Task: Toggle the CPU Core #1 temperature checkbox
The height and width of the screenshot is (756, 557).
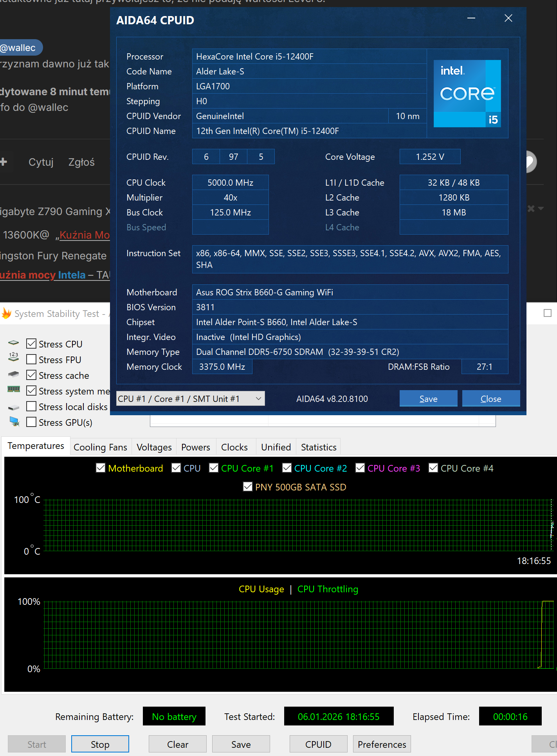Action: 214,468
